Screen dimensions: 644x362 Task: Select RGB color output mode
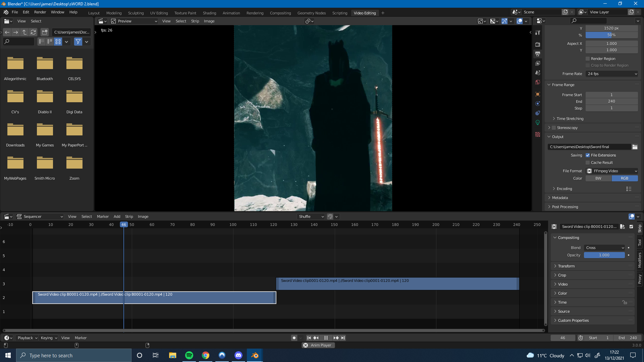tap(625, 178)
